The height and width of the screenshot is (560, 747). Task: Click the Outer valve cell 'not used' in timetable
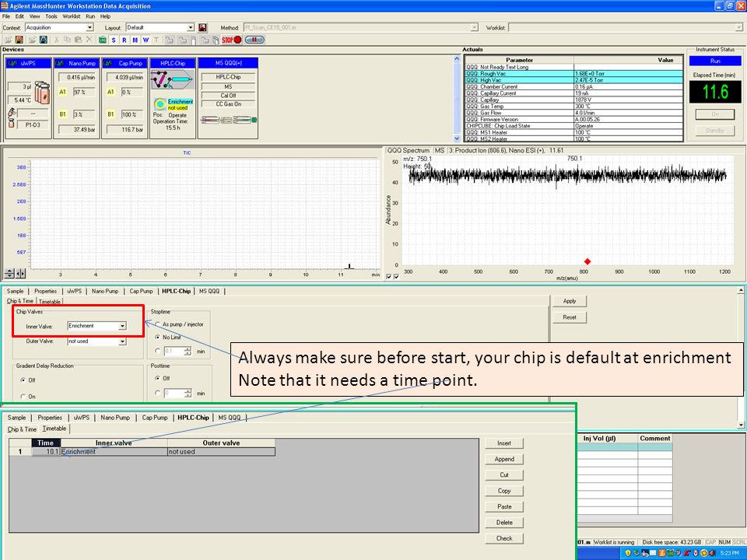point(221,451)
